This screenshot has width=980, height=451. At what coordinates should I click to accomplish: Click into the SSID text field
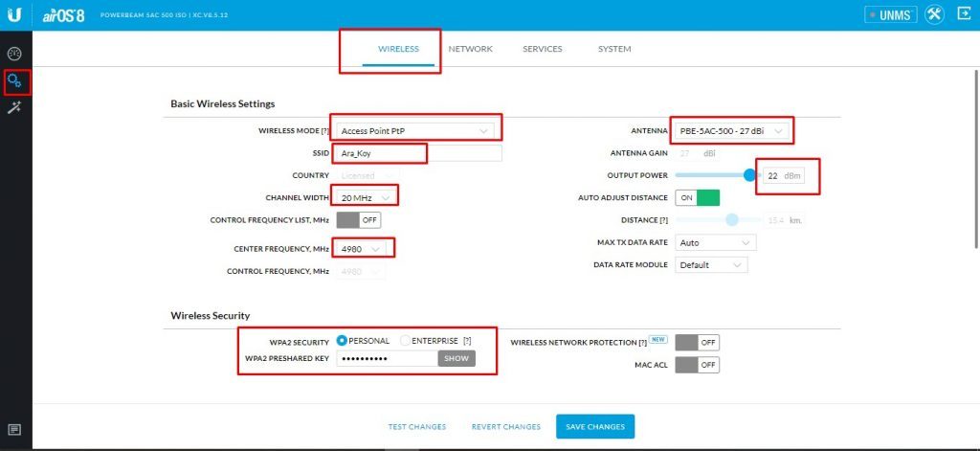418,153
